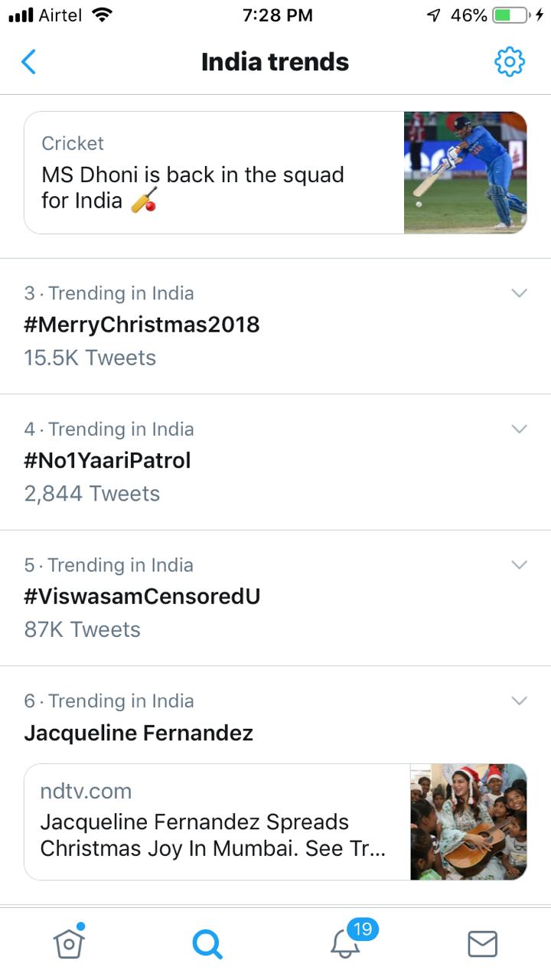551x980 pixels.
Task: Expand options for #MerryChristmas2018 trend
Action: click(519, 293)
